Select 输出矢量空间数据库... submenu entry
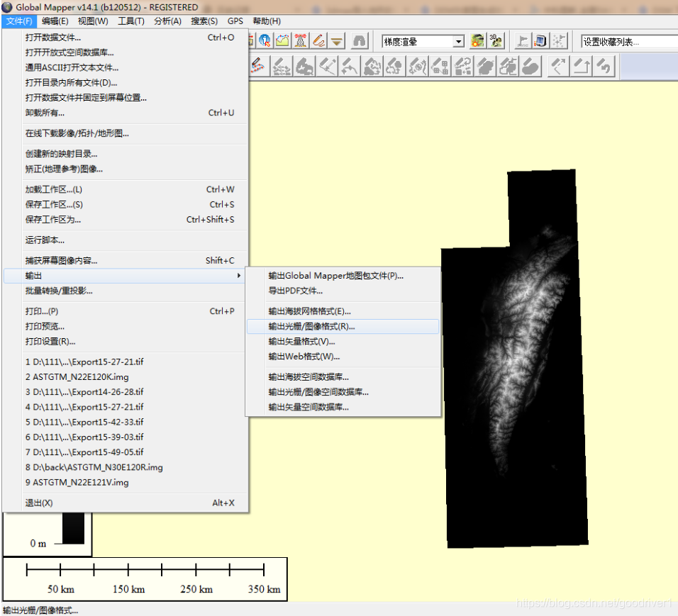This screenshot has width=678, height=616. click(343, 407)
